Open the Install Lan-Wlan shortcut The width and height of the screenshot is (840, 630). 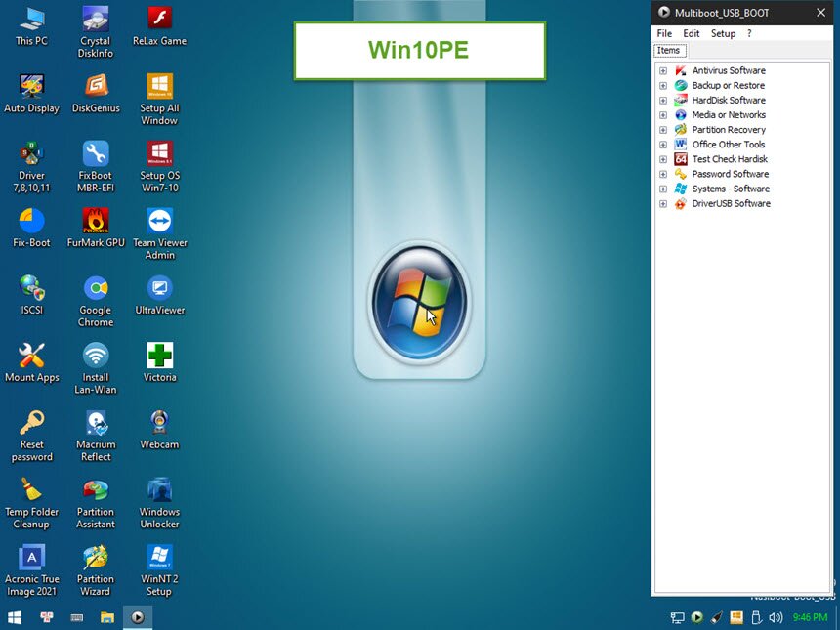96,369
